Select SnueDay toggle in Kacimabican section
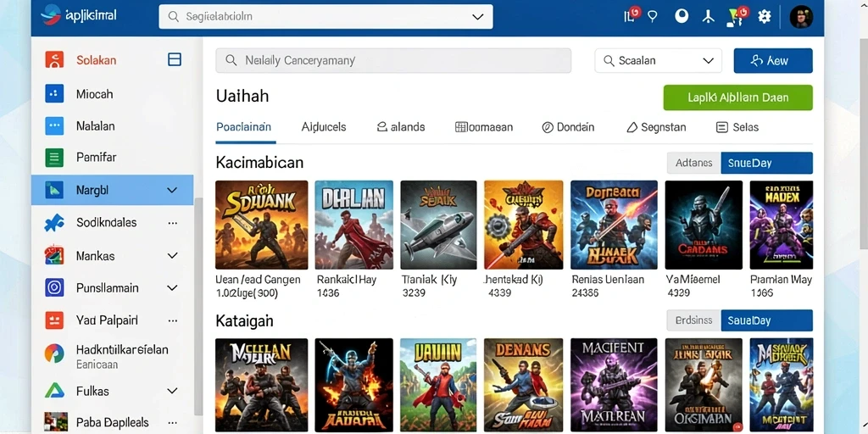 tap(766, 163)
